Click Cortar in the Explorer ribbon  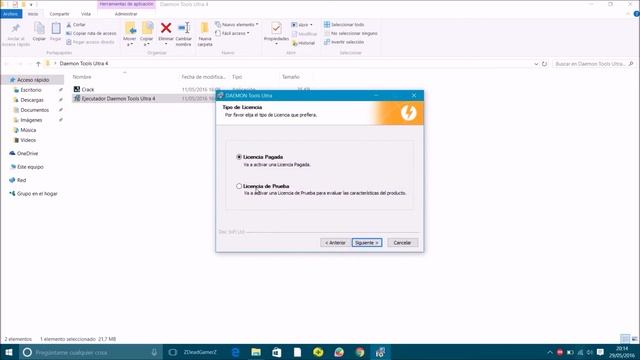[76, 25]
